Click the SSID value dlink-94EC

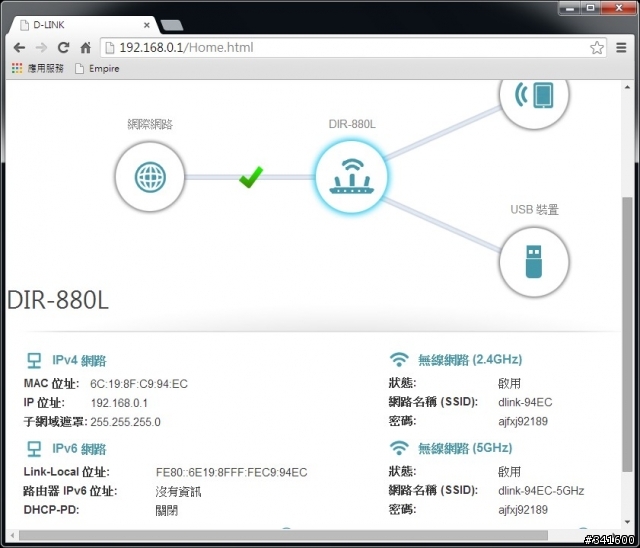point(525,402)
